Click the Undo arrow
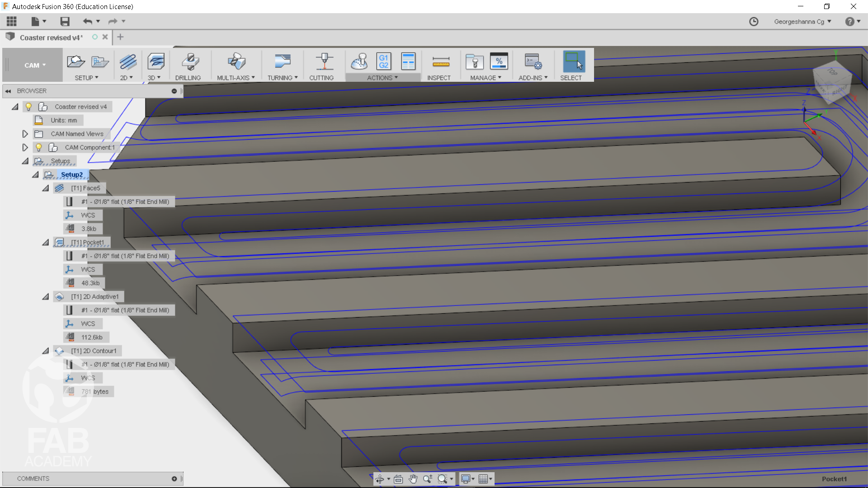The image size is (868, 488). tap(88, 21)
